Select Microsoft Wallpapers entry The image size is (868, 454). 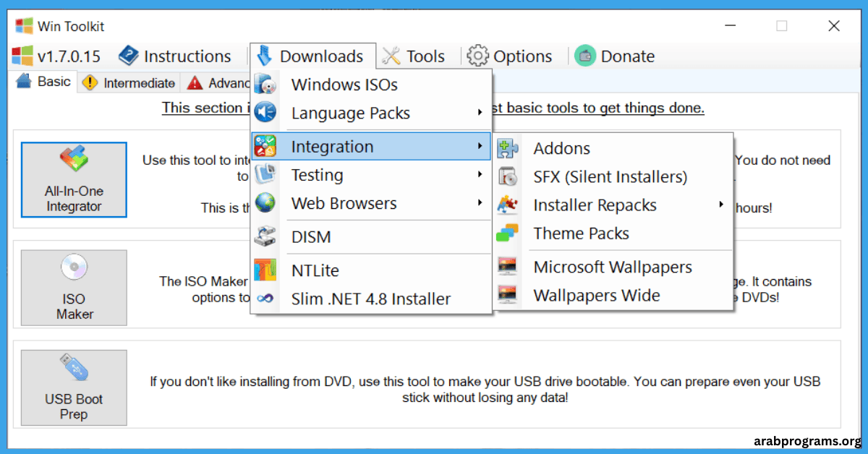click(613, 267)
